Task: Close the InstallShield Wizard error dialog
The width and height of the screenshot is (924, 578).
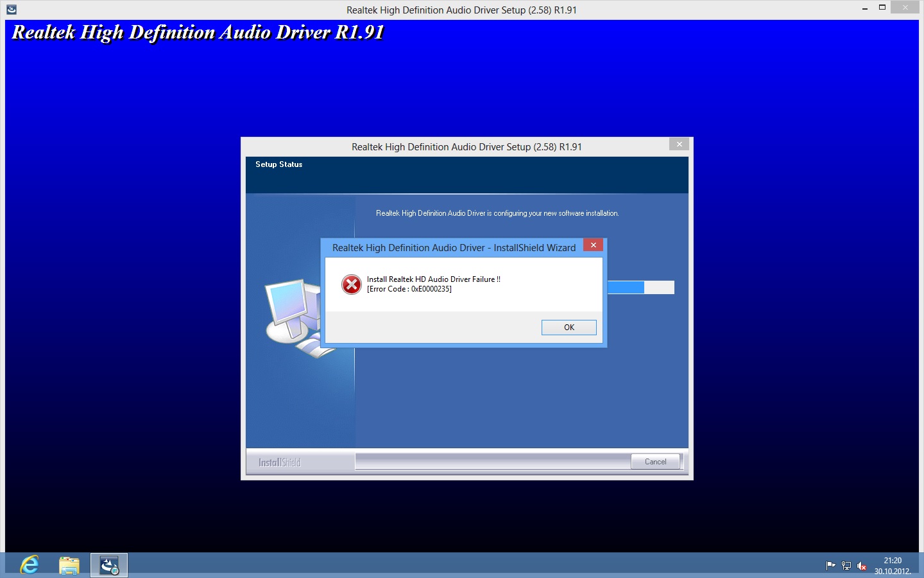Action: [594, 245]
